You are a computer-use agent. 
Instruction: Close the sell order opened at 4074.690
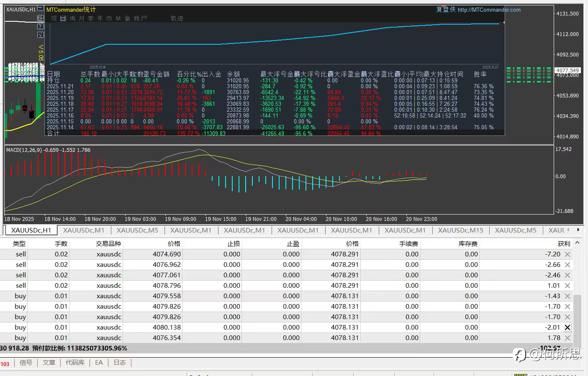[x=567, y=254]
